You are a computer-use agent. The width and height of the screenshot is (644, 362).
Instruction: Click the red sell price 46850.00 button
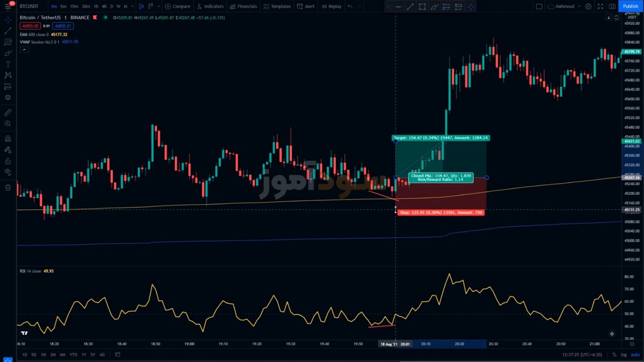click(30, 26)
